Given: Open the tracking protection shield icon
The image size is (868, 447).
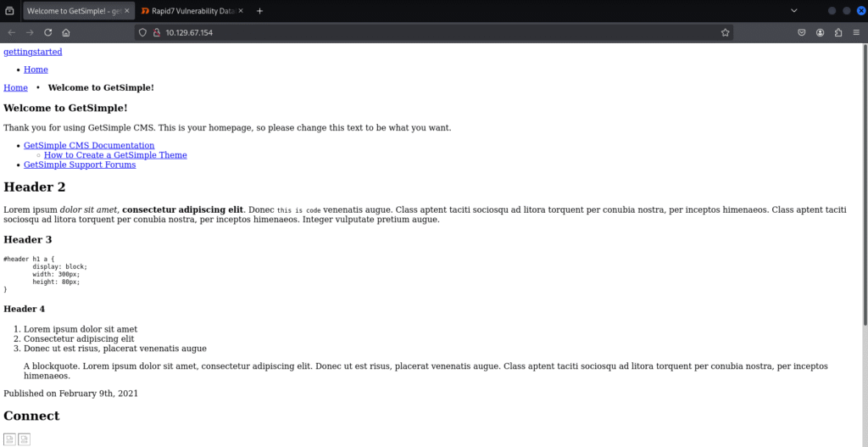Looking at the screenshot, I should 142,33.
